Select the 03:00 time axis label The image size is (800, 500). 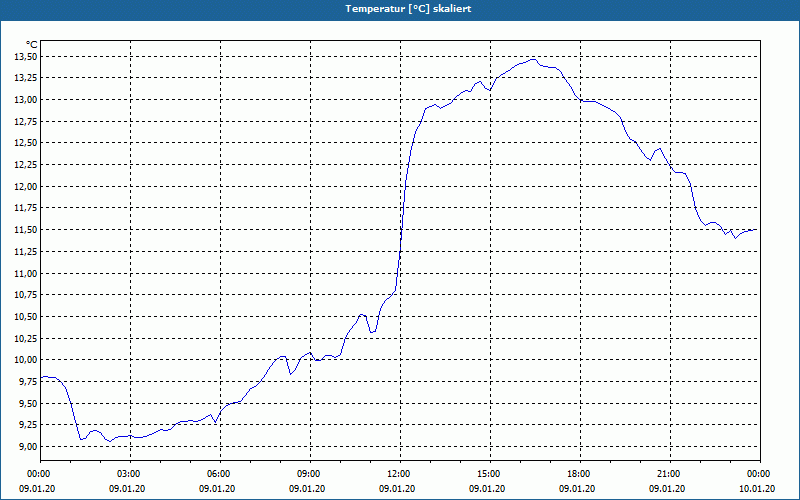(131, 474)
